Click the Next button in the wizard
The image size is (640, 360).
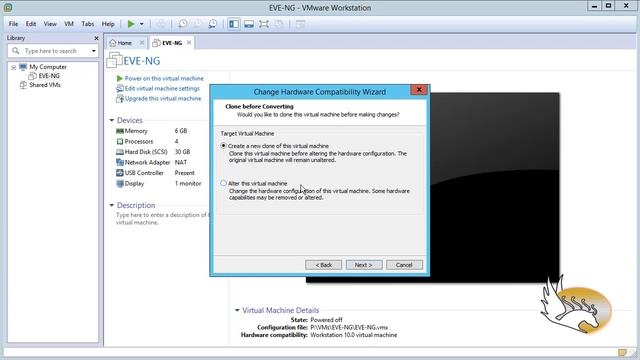(364, 265)
